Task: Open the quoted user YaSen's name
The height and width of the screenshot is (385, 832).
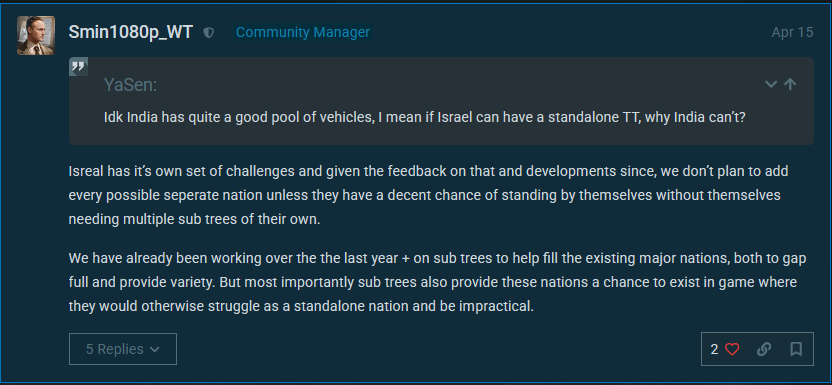Action: pyautogui.click(x=131, y=84)
